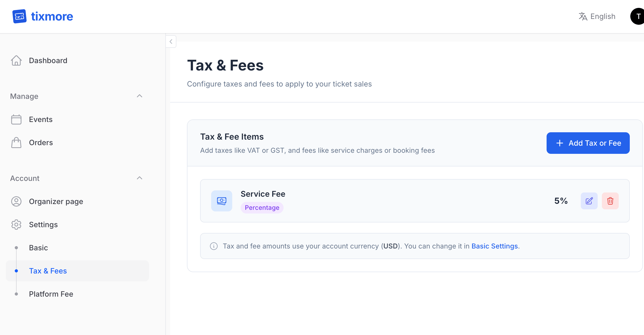Click the Events calendar icon
Screen dimensions: 644x335
16,119
